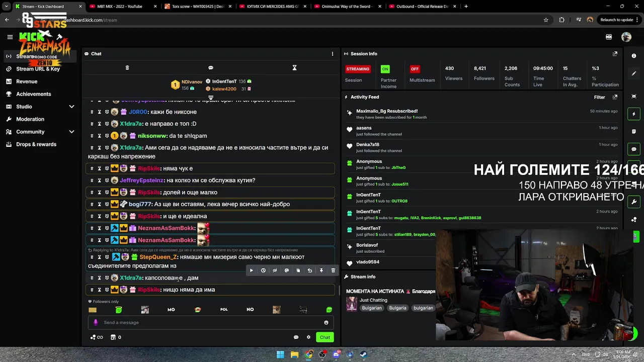The height and width of the screenshot is (362, 644).
Task: Open a new browser tab with plus
Action: click(466, 7)
